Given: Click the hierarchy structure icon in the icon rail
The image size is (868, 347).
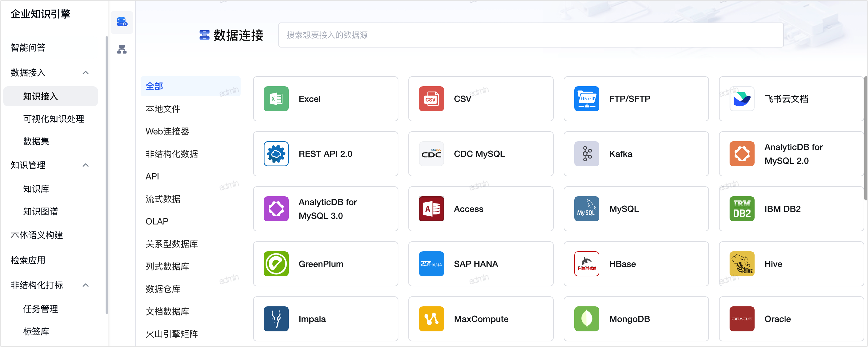Looking at the screenshot, I should (122, 49).
